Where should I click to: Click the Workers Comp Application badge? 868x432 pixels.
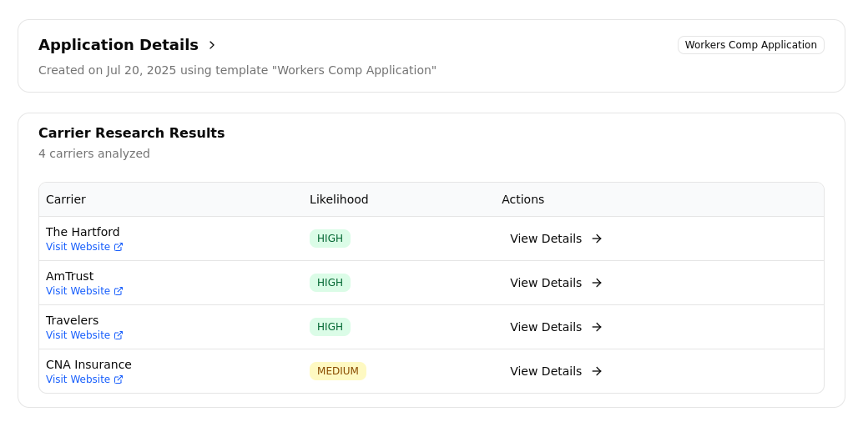[750, 45]
